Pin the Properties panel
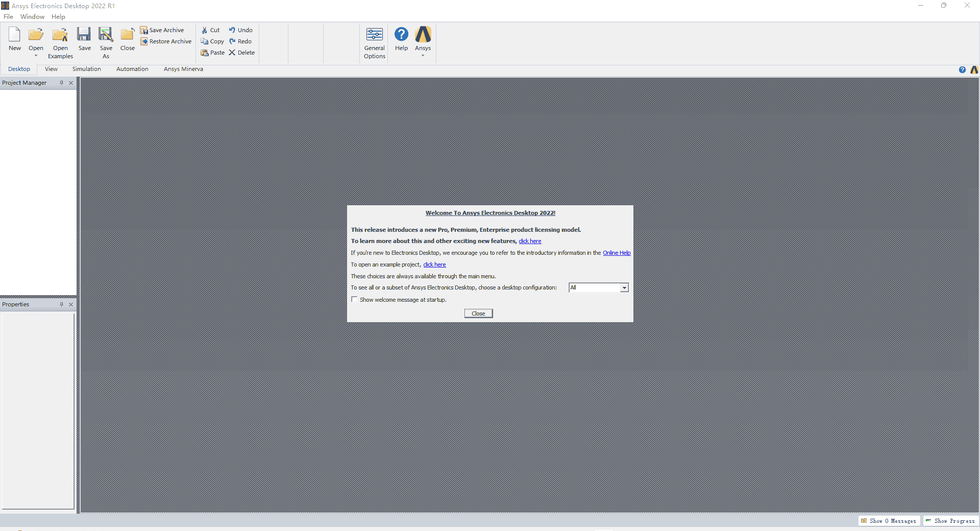980x531 pixels. click(61, 304)
